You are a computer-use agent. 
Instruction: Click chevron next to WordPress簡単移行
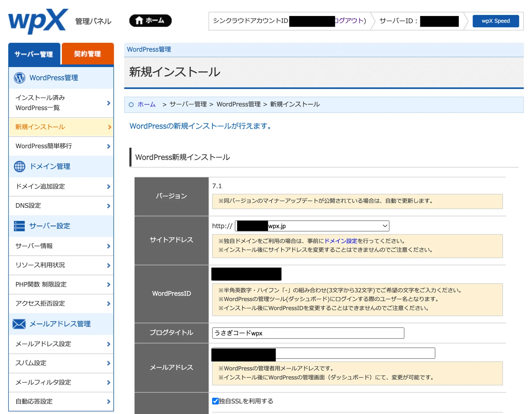coord(109,146)
